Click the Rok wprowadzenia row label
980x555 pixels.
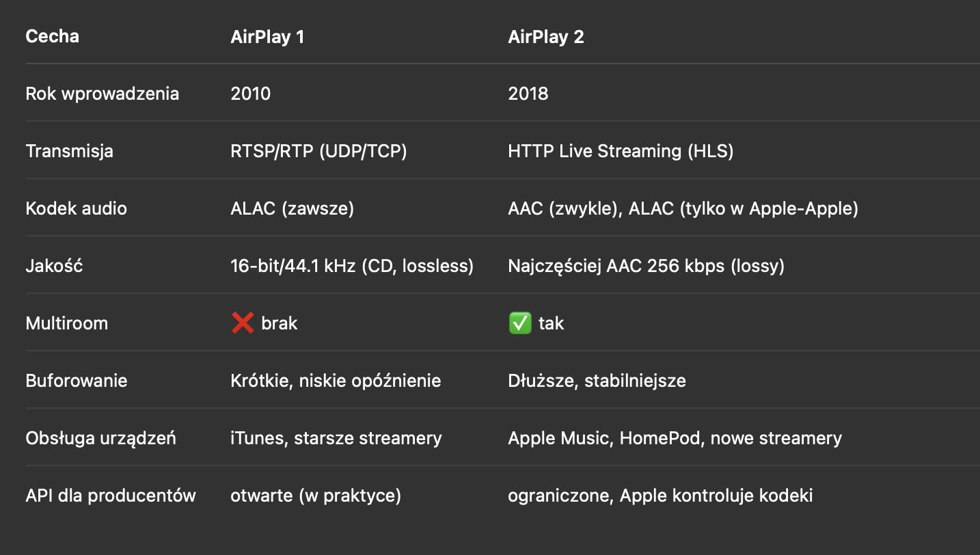103,94
